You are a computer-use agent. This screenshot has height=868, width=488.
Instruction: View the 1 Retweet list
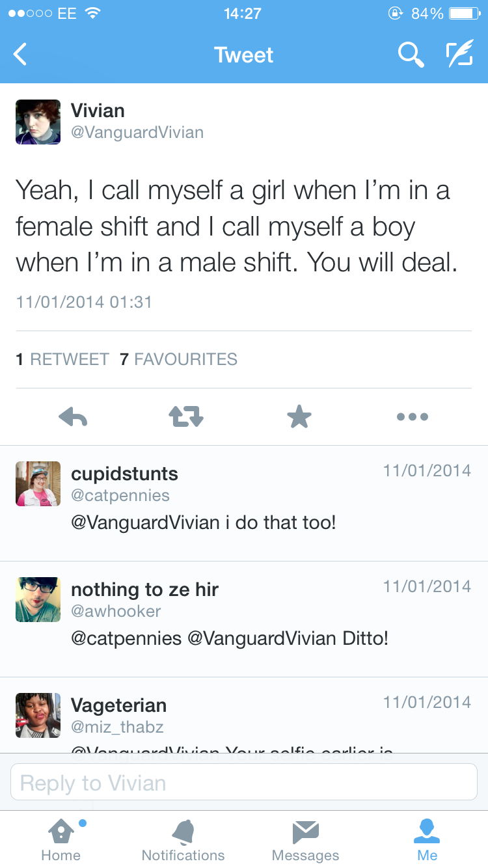[62, 359]
